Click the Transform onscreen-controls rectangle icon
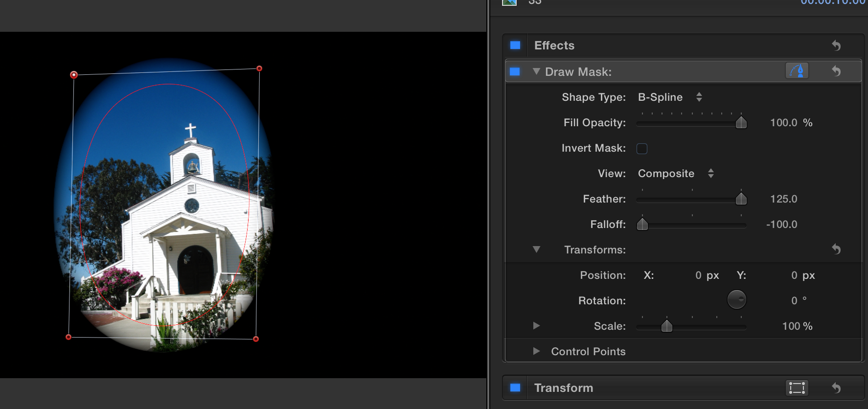This screenshot has height=409, width=868. point(797,387)
